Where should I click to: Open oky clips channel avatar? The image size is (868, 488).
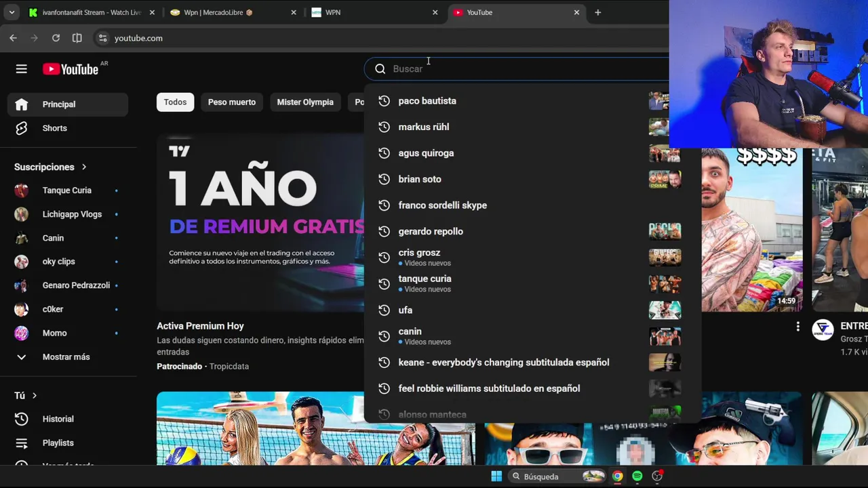(x=22, y=262)
